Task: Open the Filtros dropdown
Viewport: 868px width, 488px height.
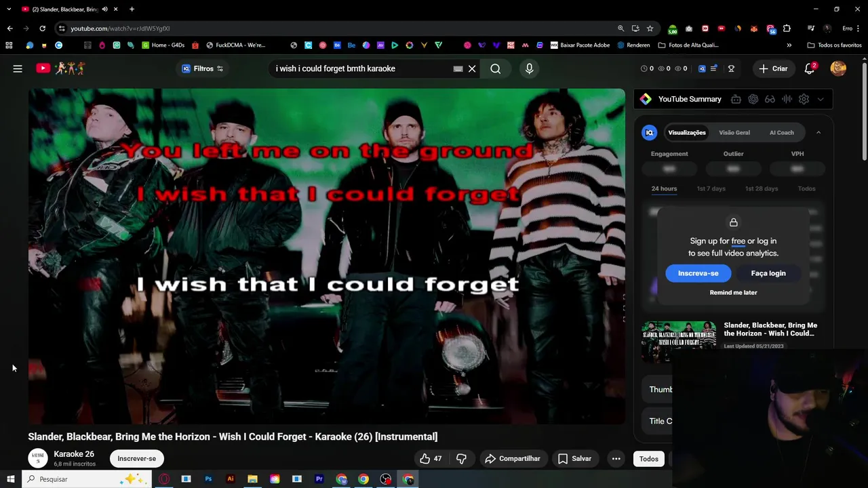Action: coord(202,68)
